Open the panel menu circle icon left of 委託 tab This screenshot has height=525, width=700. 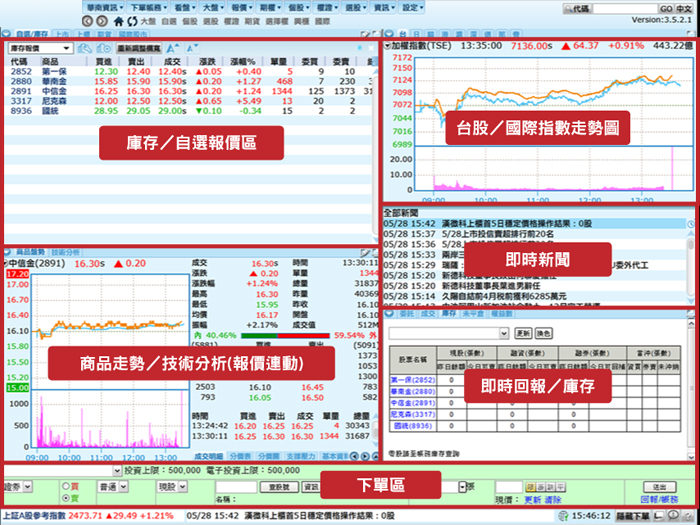[389, 314]
